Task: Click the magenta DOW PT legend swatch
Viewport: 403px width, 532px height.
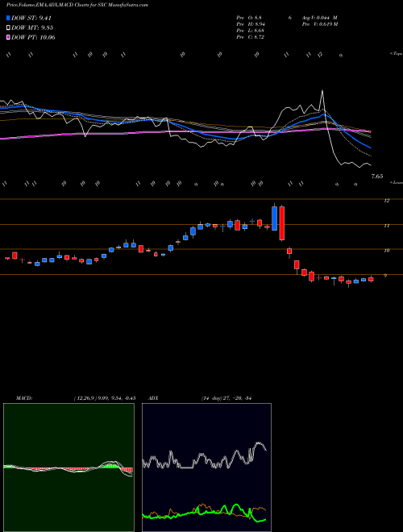Action: click(x=8, y=37)
